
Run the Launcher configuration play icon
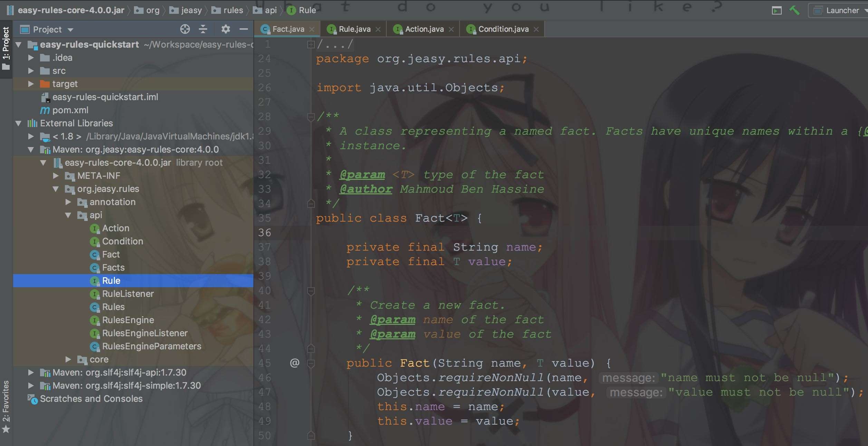point(777,10)
